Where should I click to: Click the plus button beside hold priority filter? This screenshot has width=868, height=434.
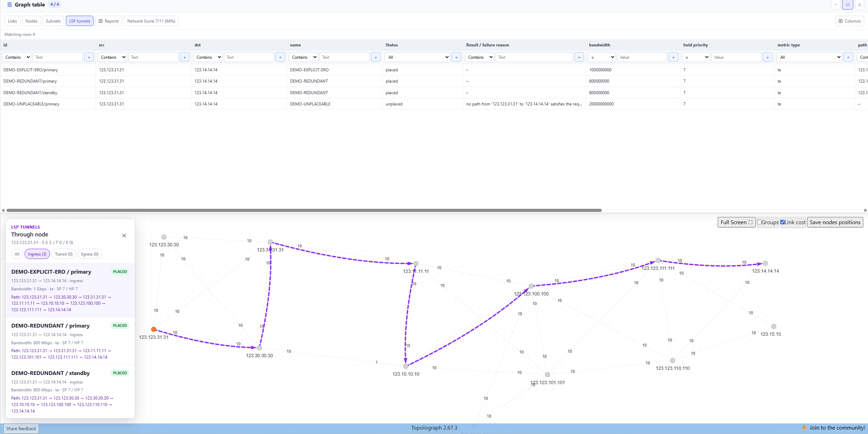click(768, 57)
